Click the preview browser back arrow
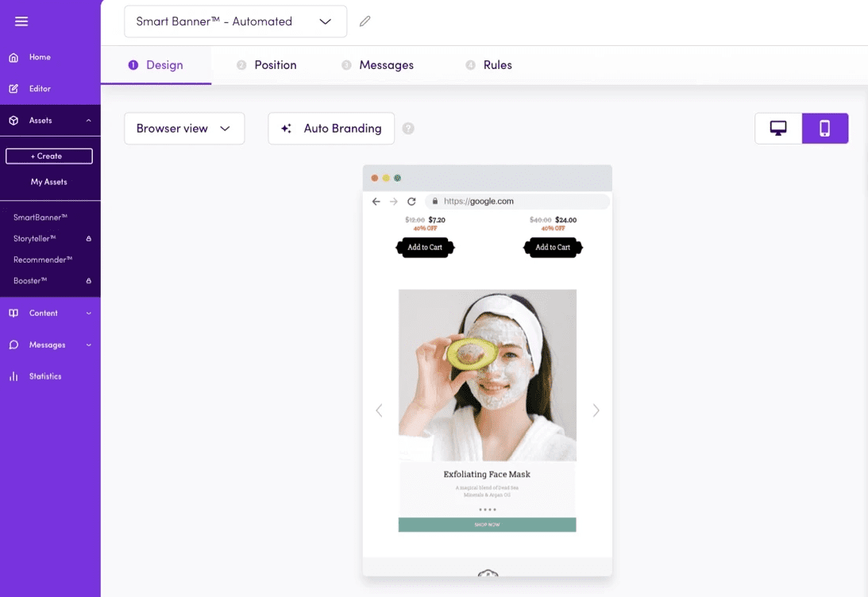The width and height of the screenshot is (868, 597). coord(376,202)
